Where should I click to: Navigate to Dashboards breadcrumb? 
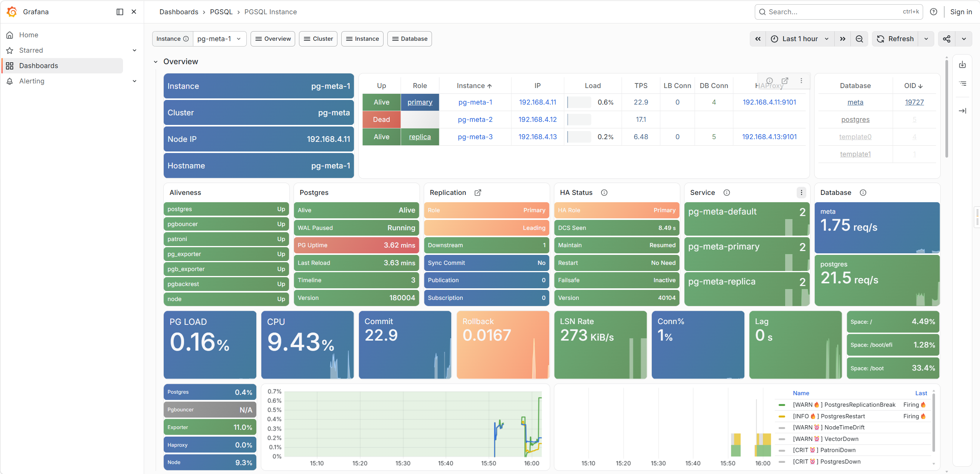coord(179,12)
